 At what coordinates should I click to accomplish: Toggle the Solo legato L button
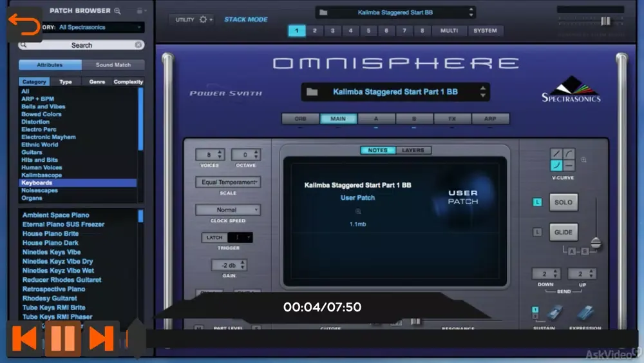537,202
